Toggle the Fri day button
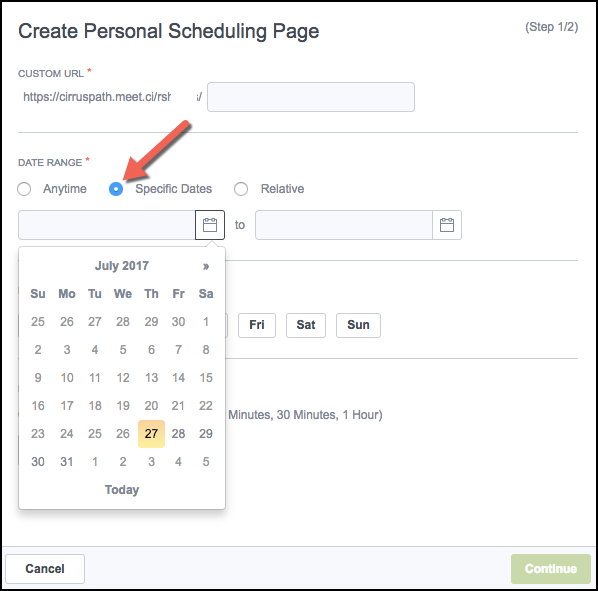Viewport: 598px width, 591px height. pos(257,325)
